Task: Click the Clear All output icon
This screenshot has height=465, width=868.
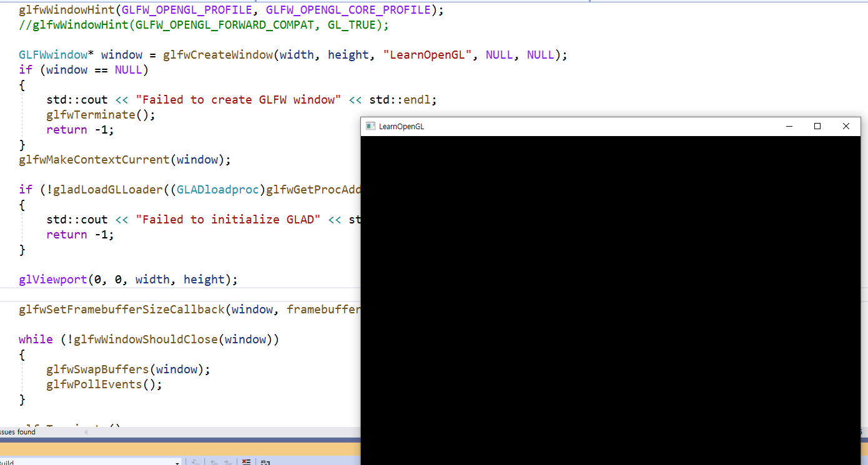Action: (246, 462)
